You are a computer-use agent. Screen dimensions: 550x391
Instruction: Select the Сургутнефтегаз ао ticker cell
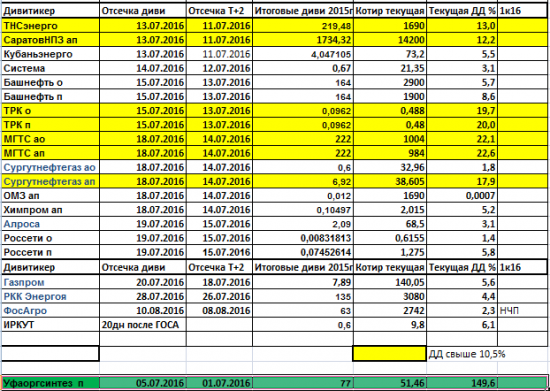(51, 167)
